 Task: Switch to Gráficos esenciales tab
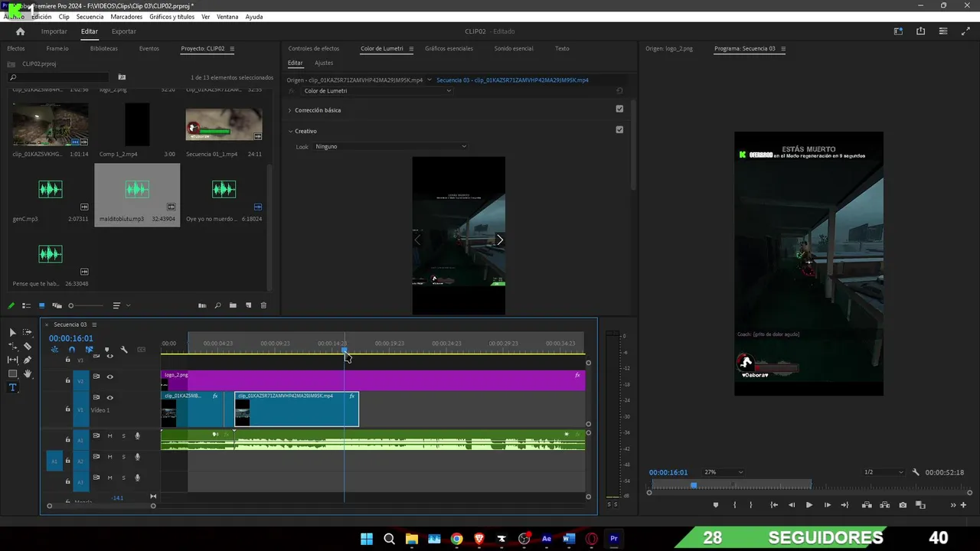[x=449, y=48]
